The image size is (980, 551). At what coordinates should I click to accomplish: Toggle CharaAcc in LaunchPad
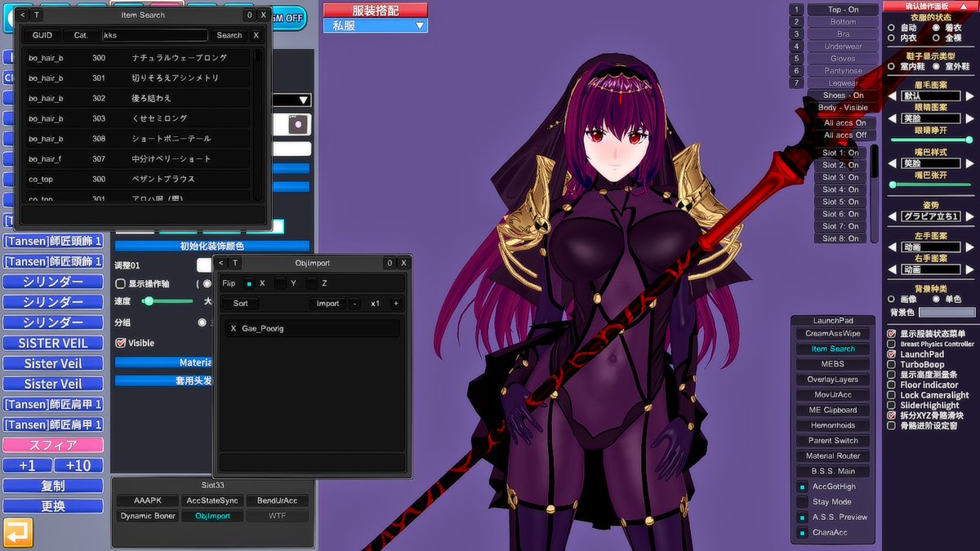(803, 533)
